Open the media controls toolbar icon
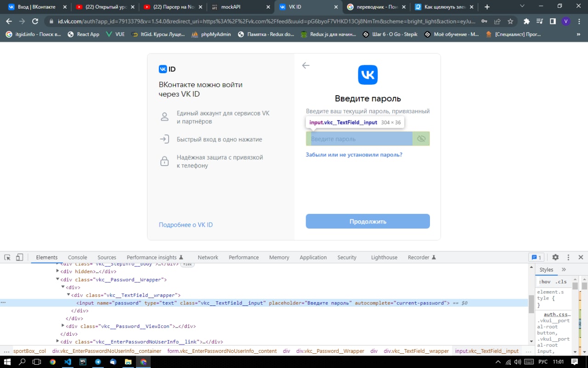Screen dimensions: 588x368 click(540, 21)
